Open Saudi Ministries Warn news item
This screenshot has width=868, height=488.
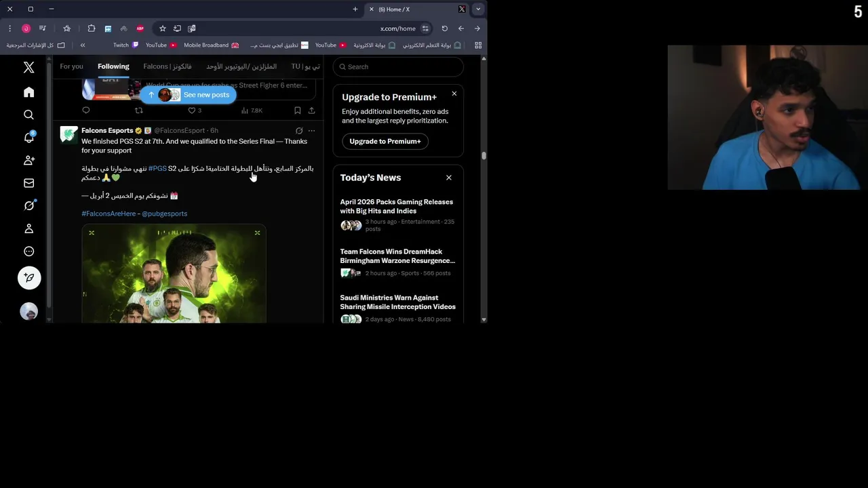tap(398, 308)
